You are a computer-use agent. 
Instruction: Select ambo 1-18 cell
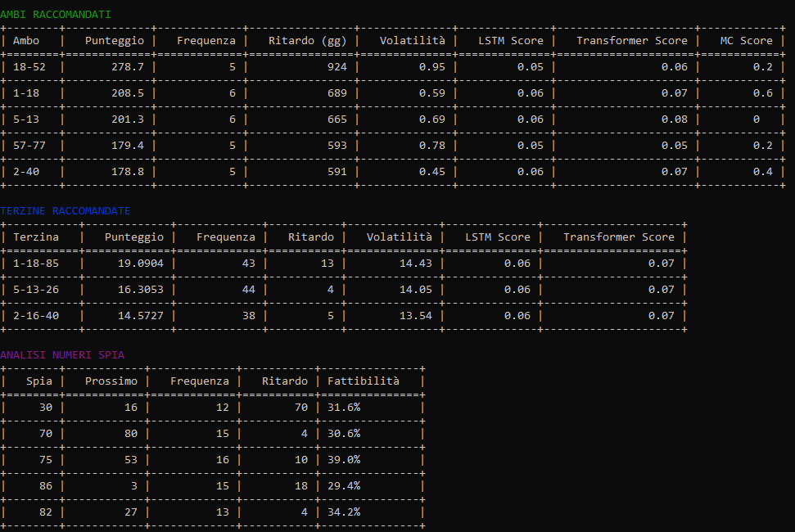pyautogui.click(x=26, y=93)
